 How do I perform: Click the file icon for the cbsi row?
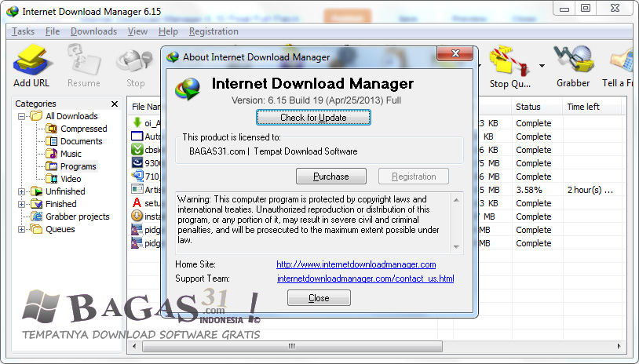coord(137,149)
